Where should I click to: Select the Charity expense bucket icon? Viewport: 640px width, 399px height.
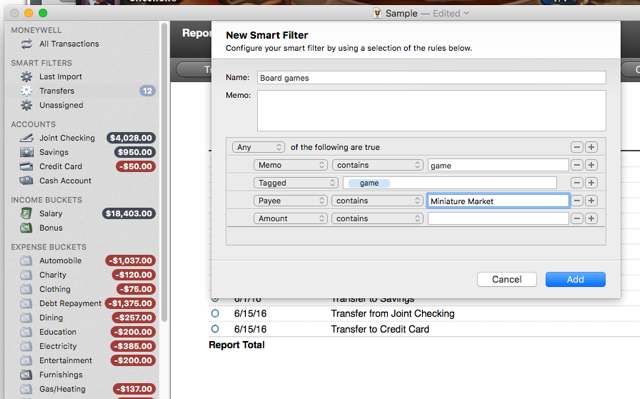click(x=26, y=275)
